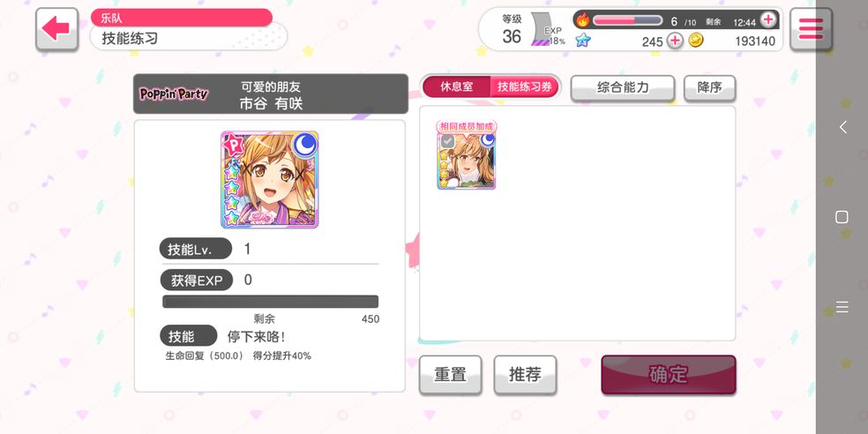The image size is (868, 434).
Task: Click the 推荐 recommend button
Action: tap(526, 375)
